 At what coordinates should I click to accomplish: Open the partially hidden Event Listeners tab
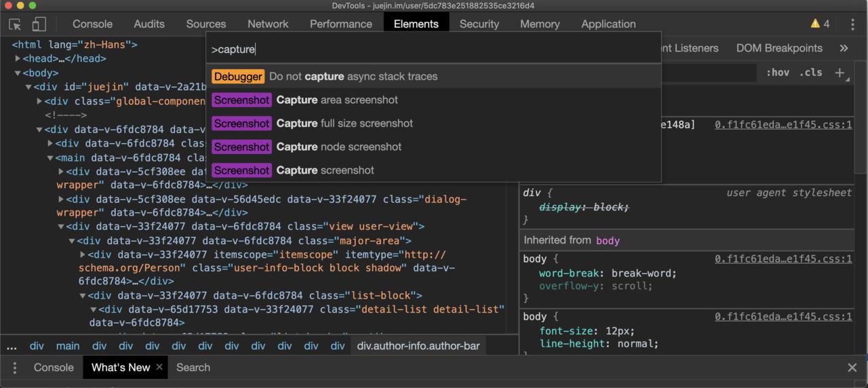point(690,48)
